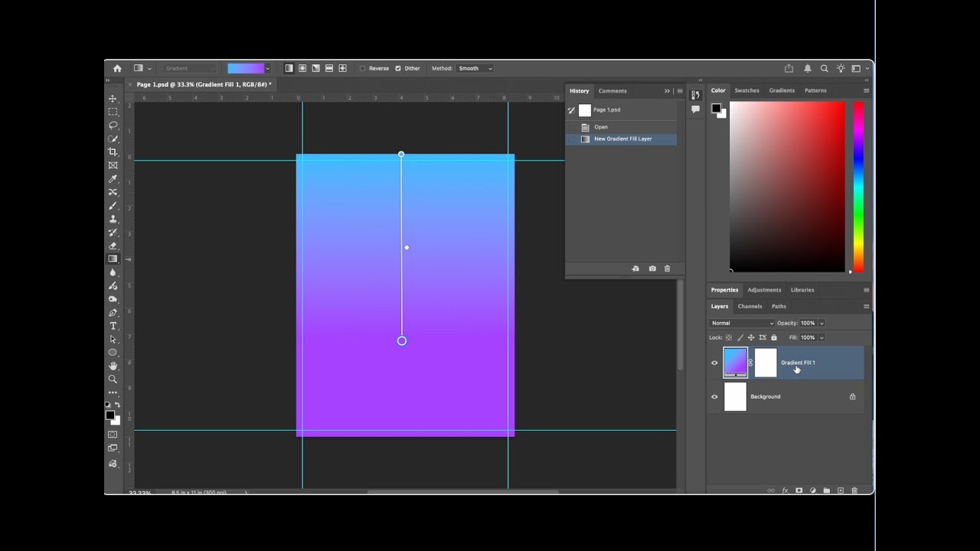Switch to the Swatches tab
This screenshot has width=980, height=551.
[x=746, y=90]
